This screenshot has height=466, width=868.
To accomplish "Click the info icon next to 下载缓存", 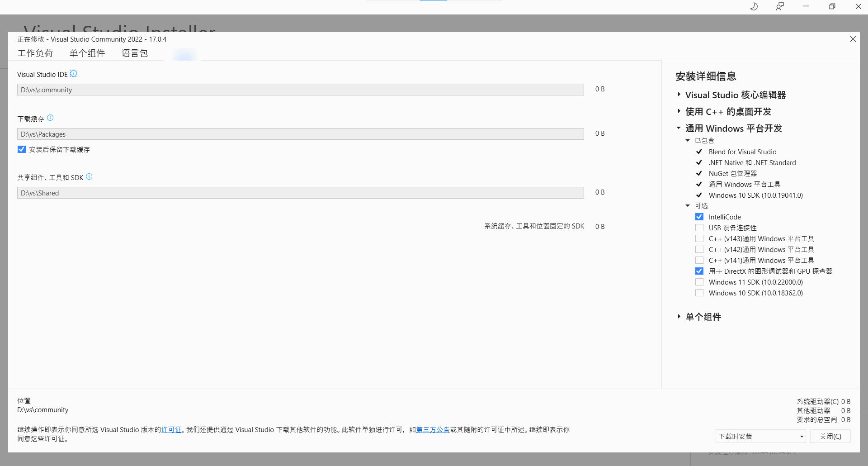I will point(50,118).
